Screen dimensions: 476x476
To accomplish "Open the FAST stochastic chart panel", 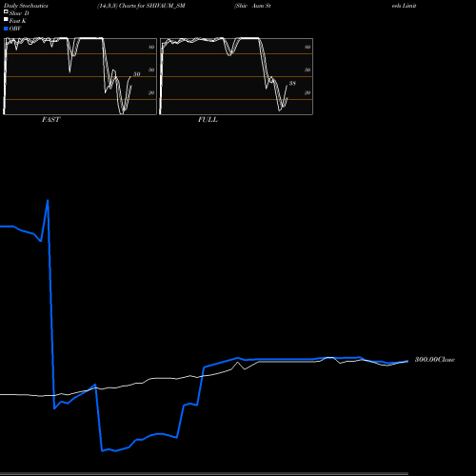I will coord(80,76).
